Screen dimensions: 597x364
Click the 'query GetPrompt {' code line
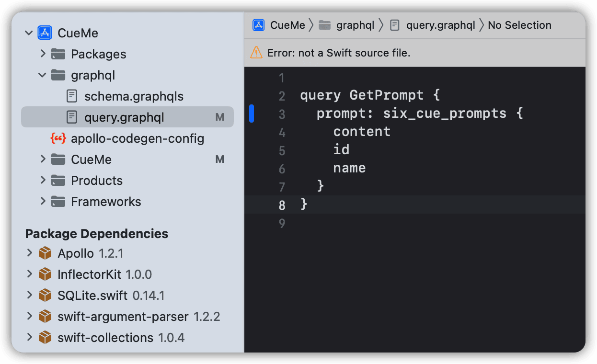click(370, 95)
